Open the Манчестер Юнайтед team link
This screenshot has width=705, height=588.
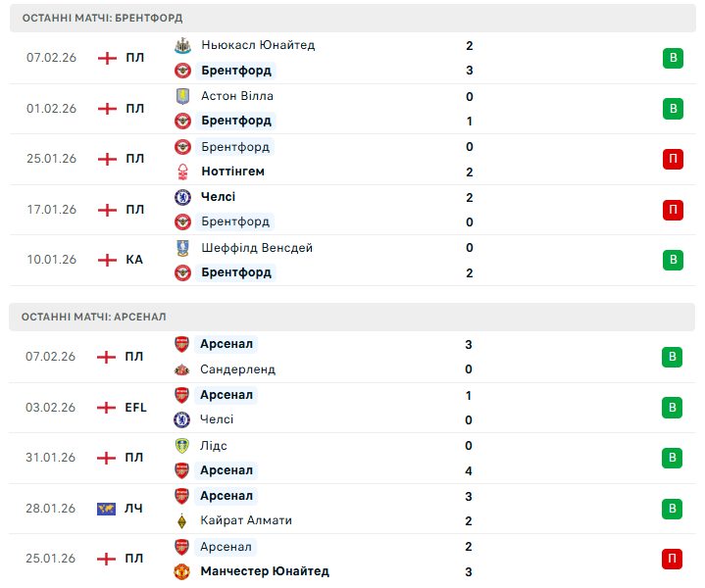point(264,571)
